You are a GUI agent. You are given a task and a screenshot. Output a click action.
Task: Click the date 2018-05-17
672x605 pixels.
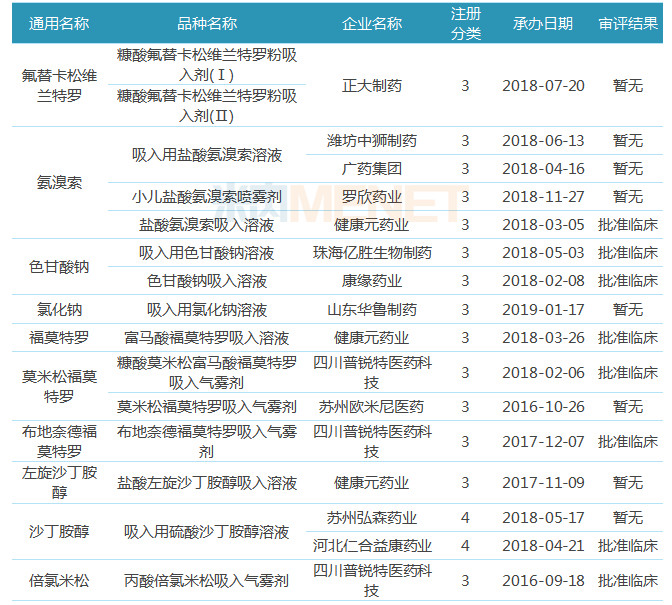click(x=543, y=518)
